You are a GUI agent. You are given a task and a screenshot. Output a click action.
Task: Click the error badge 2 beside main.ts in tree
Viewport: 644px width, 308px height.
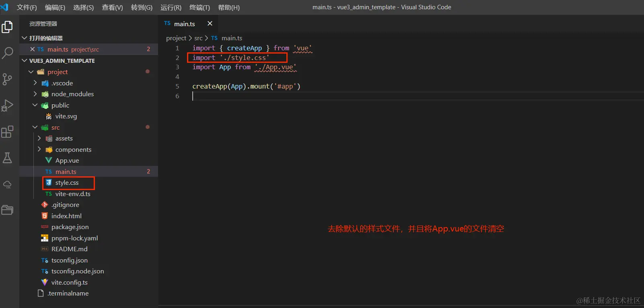tap(148, 172)
